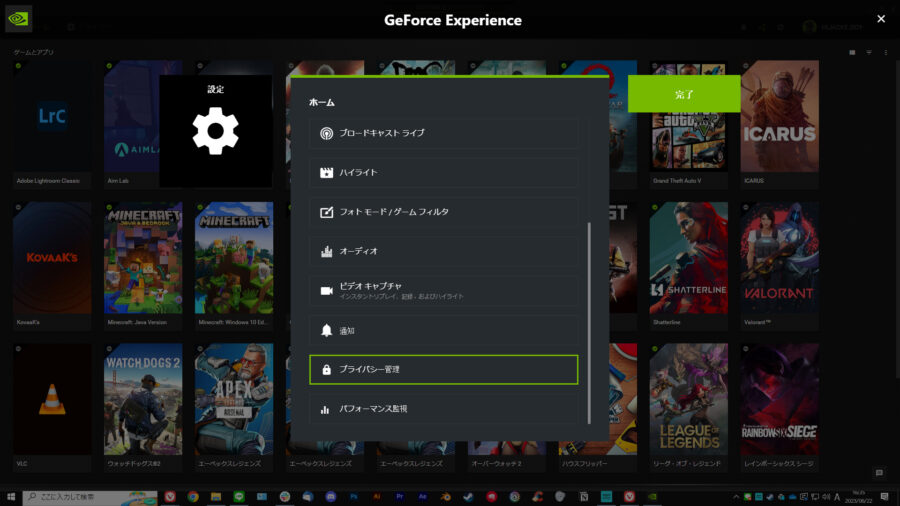The width and height of the screenshot is (900, 506).
Task: Open Photoshop from the taskbar
Action: click(354, 497)
